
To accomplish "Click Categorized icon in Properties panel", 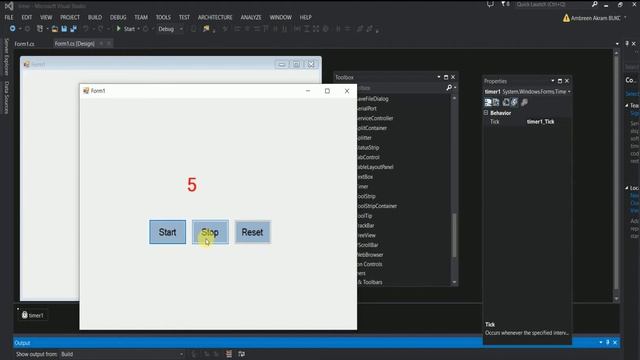I will tap(488, 102).
